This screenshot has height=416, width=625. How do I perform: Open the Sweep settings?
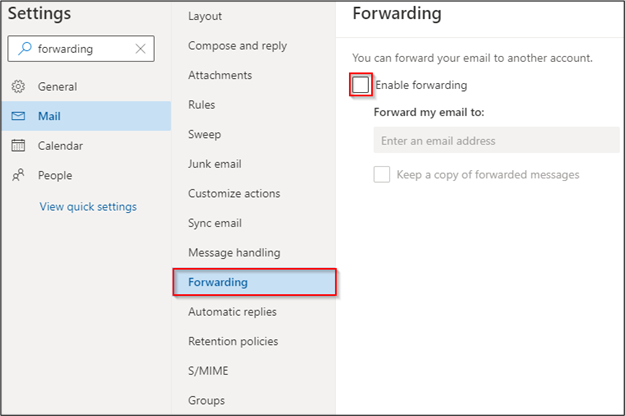[x=204, y=134]
